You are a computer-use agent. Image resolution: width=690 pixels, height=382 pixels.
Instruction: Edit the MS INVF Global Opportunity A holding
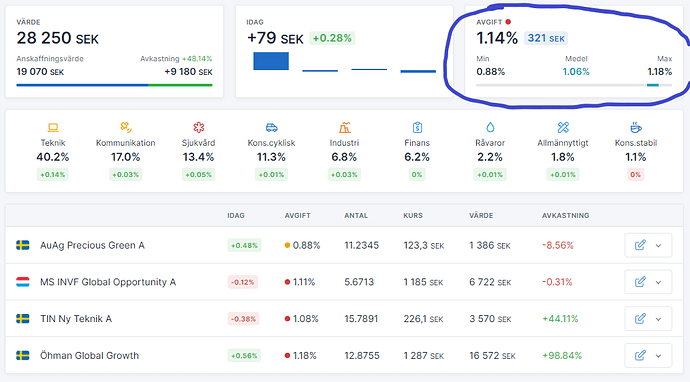640,282
